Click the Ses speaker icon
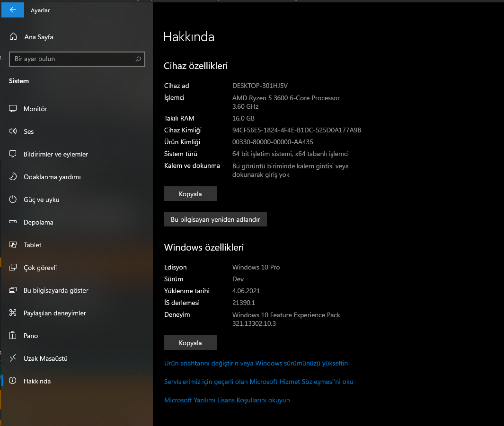 tap(13, 131)
